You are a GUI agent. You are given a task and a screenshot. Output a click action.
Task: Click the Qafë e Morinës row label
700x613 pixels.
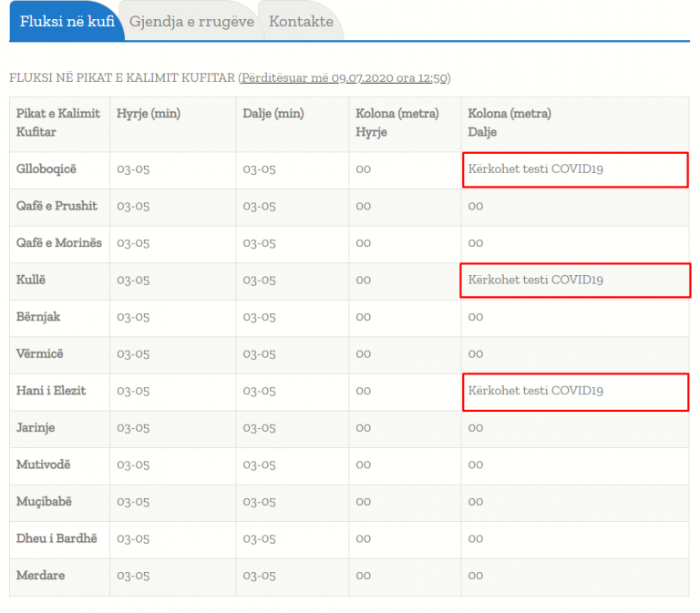pyautogui.click(x=59, y=243)
